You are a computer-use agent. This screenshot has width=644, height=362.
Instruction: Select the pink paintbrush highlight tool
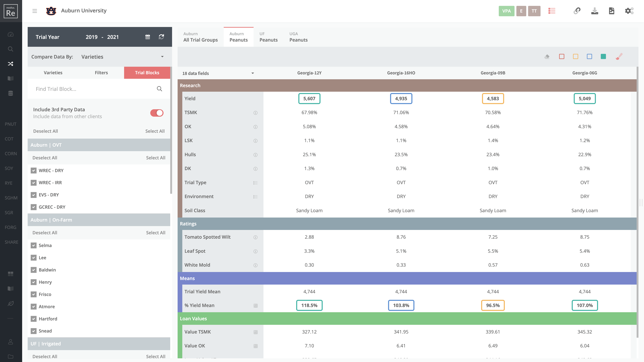[619, 56]
